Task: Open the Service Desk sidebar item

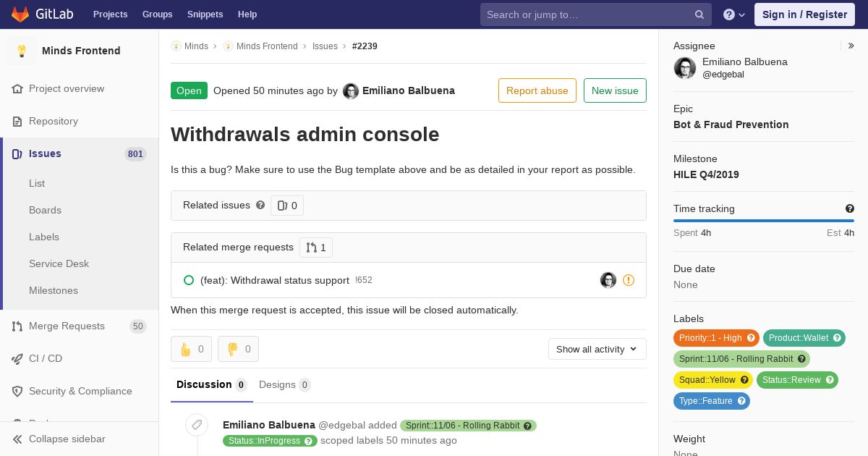Action: point(59,264)
